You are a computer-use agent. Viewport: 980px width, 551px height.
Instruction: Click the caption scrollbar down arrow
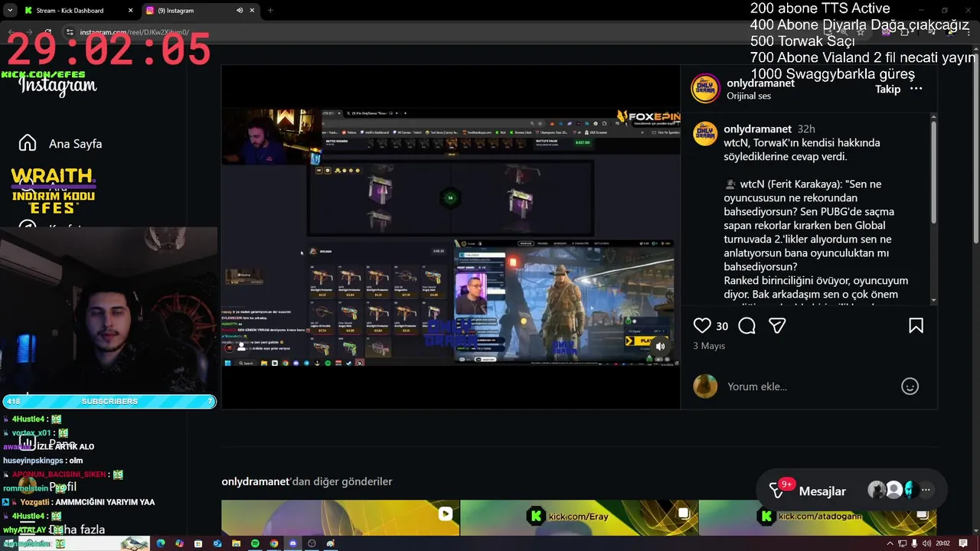tap(933, 300)
